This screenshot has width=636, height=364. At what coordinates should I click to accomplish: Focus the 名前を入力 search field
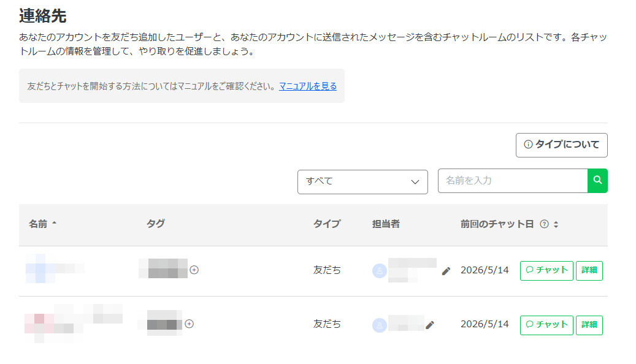point(513,181)
